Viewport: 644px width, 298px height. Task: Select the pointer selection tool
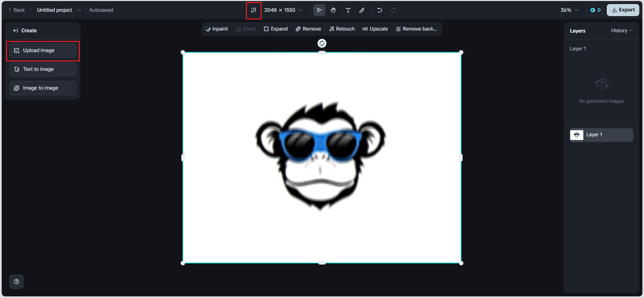pos(319,10)
